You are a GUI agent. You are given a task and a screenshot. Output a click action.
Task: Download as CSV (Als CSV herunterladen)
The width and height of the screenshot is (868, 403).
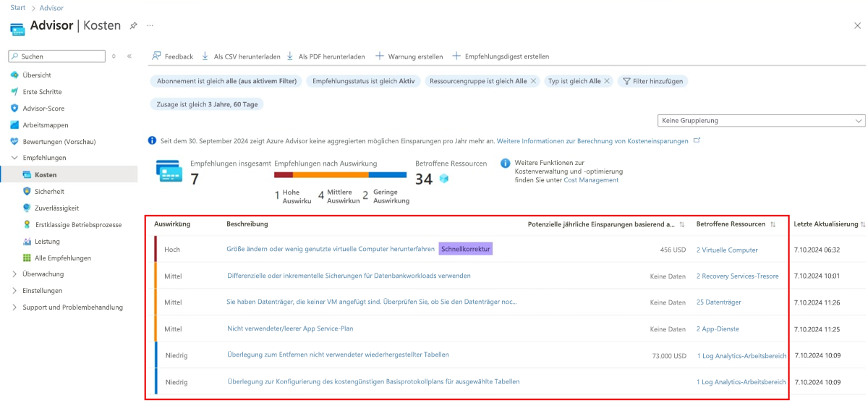pyautogui.click(x=242, y=56)
